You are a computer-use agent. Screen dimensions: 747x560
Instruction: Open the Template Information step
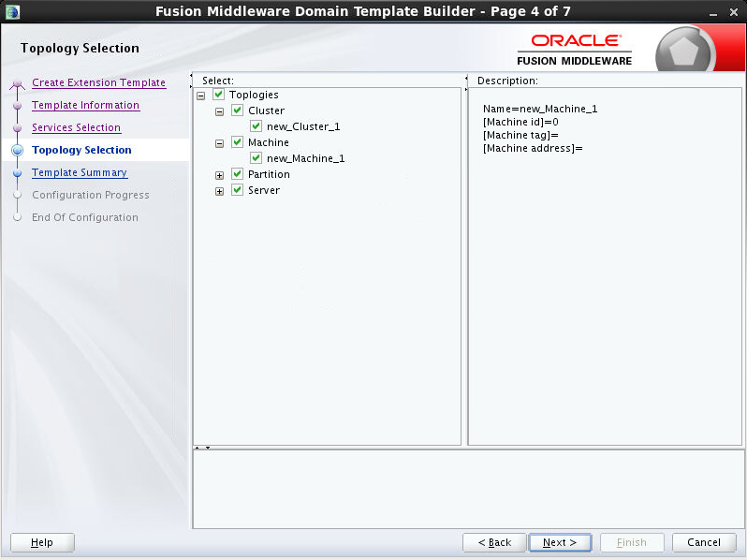86,105
